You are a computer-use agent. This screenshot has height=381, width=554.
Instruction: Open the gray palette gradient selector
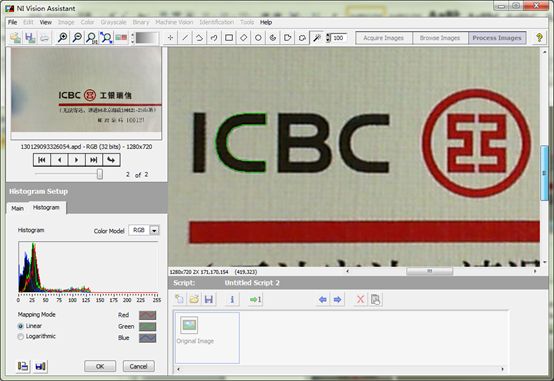point(146,38)
